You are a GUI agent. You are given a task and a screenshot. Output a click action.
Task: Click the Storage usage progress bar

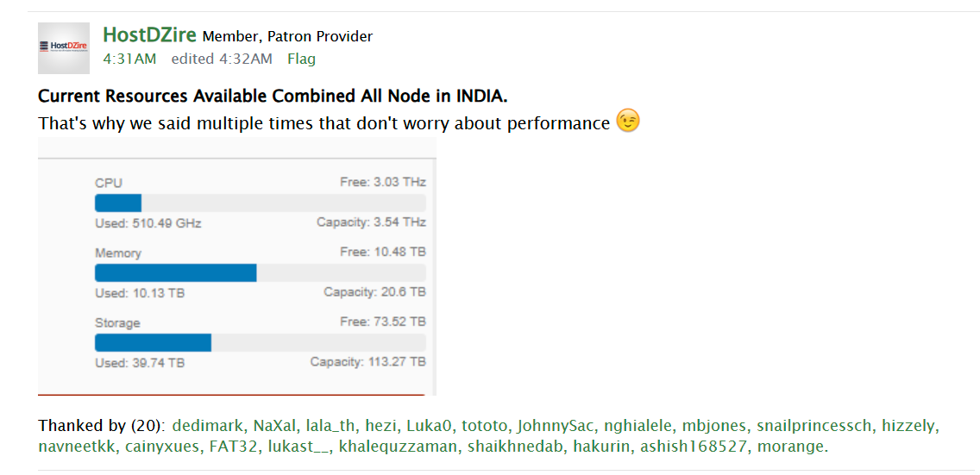[260, 343]
